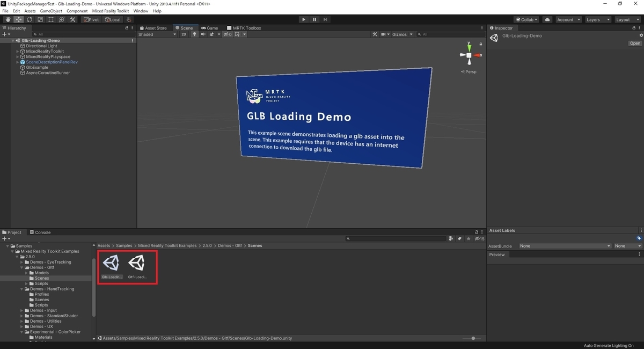Select the Rect Transform tool
The image size is (644, 349).
coord(50,19)
